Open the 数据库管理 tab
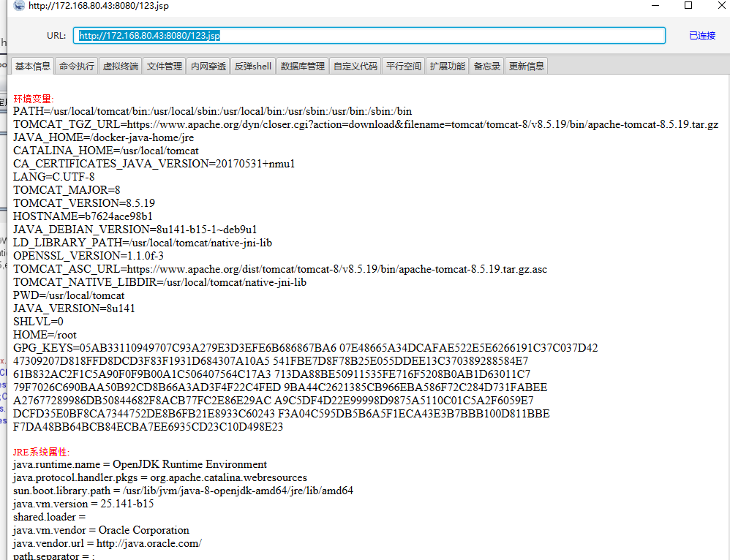 click(302, 66)
